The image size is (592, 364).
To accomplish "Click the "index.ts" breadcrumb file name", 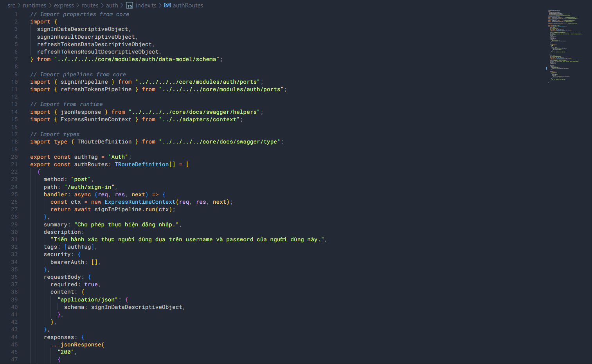I will (x=146, y=5).
